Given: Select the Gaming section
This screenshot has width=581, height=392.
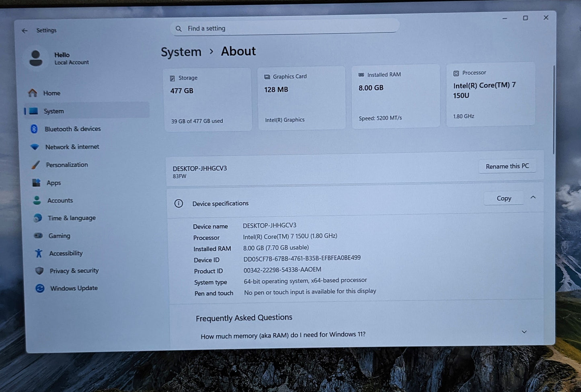Looking at the screenshot, I should pos(59,236).
